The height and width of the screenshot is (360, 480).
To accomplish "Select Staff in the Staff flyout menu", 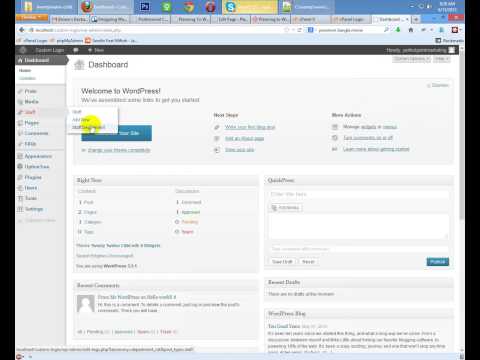I will [x=77, y=112].
